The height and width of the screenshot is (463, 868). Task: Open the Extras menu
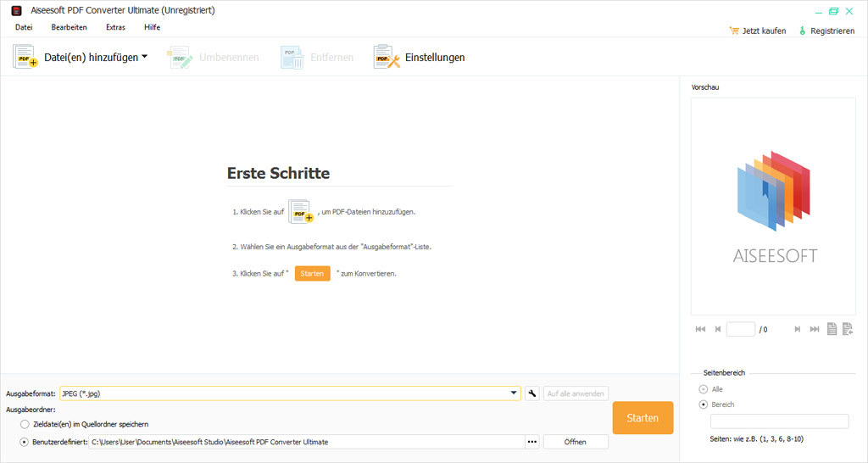tap(115, 27)
